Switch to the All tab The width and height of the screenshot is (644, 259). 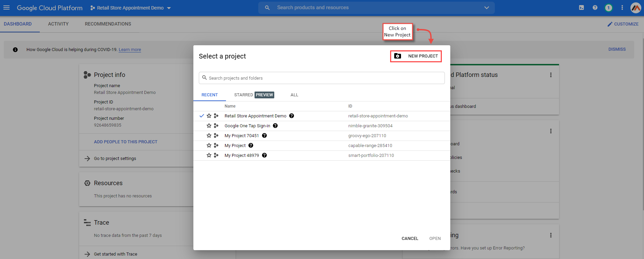[294, 95]
